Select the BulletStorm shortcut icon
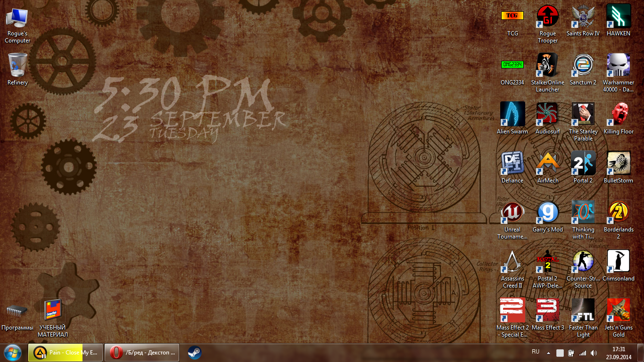The image size is (644, 362). [x=619, y=168]
